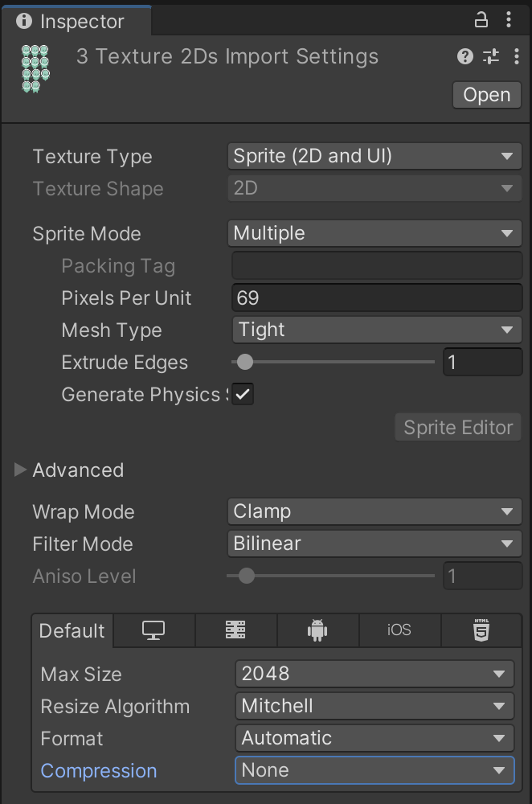
Task: Click the sprite asset thumbnail icon
Action: (35, 66)
